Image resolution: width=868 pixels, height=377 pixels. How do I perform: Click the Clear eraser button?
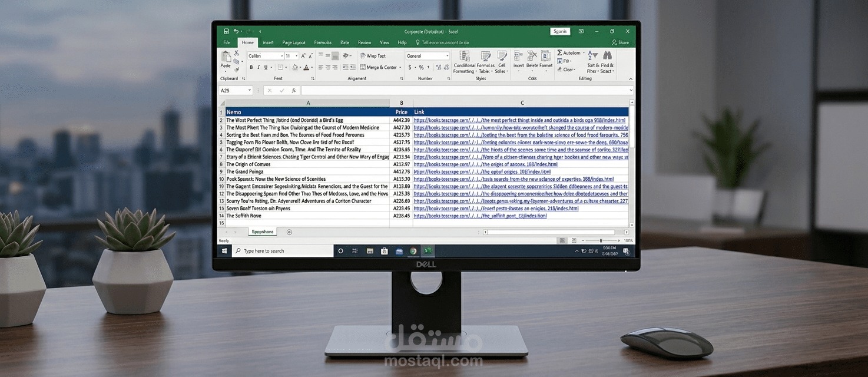[x=566, y=70]
